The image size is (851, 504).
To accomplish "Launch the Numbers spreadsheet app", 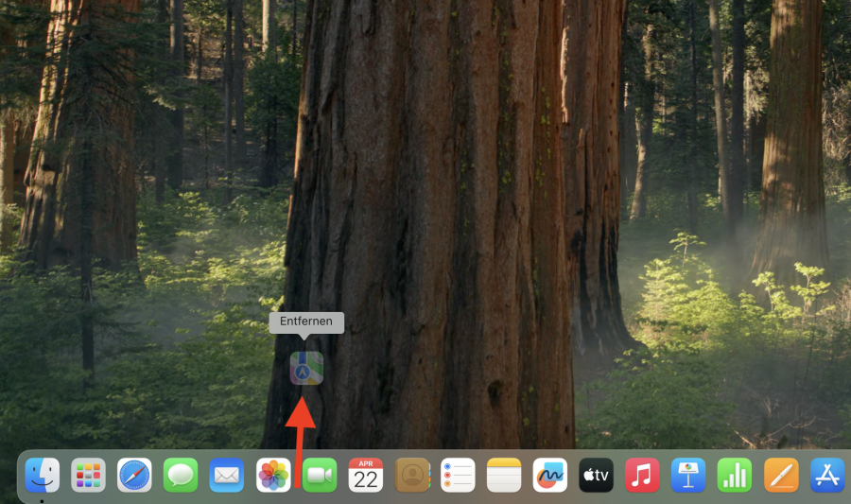I will pos(735,475).
